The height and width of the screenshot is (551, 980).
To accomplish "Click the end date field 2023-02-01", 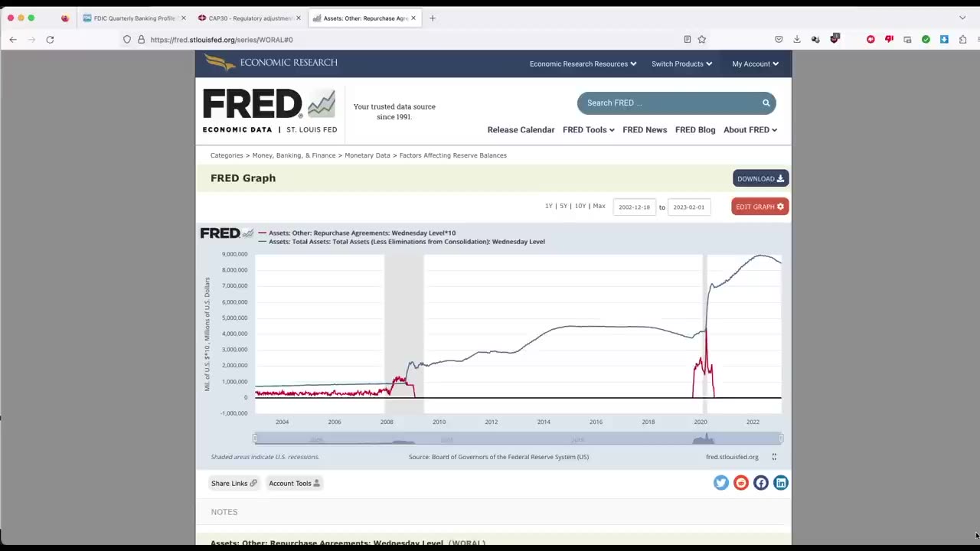I will pos(689,207).
